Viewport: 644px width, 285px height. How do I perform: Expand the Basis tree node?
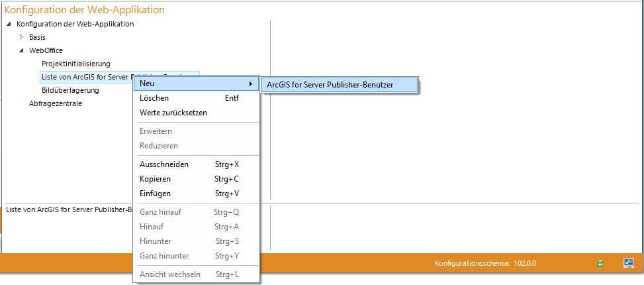pyautogui.click(x=21, y=37)
